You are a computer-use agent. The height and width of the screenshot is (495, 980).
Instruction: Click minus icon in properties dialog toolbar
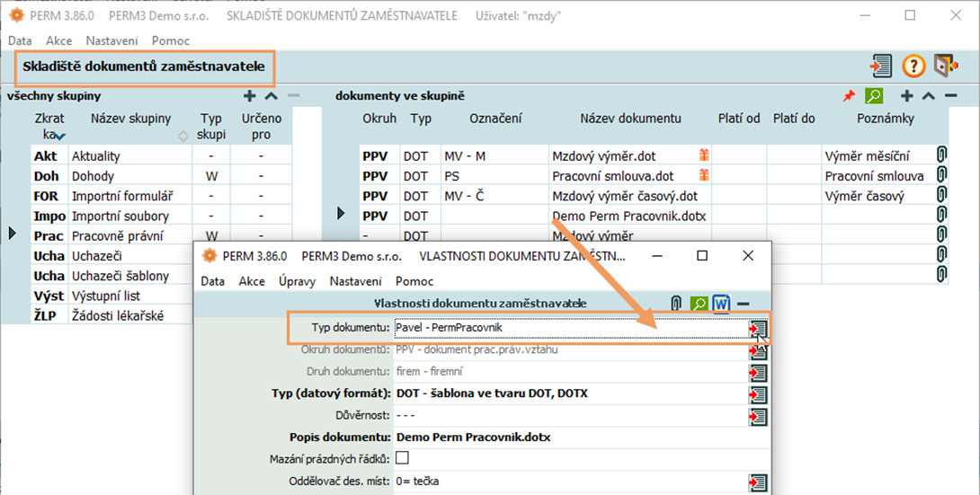pos(744,304)
